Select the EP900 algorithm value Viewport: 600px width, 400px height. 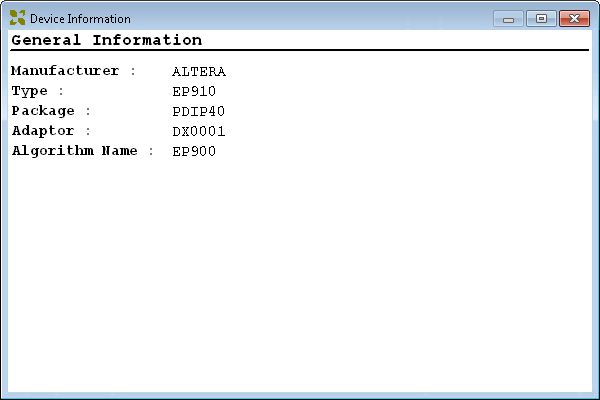194,151
